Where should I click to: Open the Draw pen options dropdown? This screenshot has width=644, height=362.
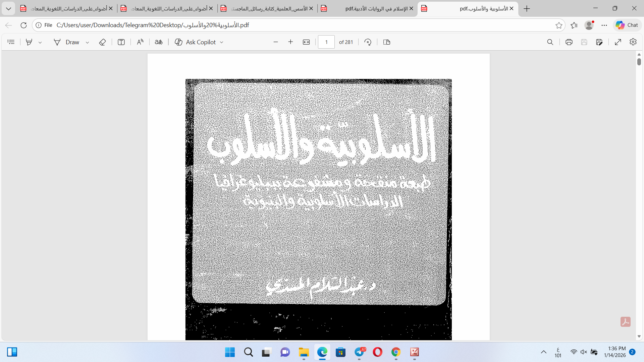(87, 42)
